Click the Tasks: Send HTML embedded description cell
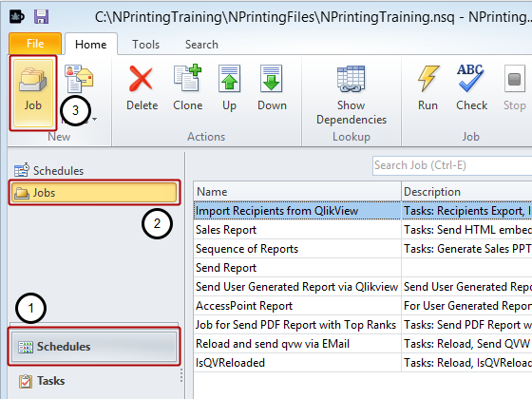 click(466, 230)
